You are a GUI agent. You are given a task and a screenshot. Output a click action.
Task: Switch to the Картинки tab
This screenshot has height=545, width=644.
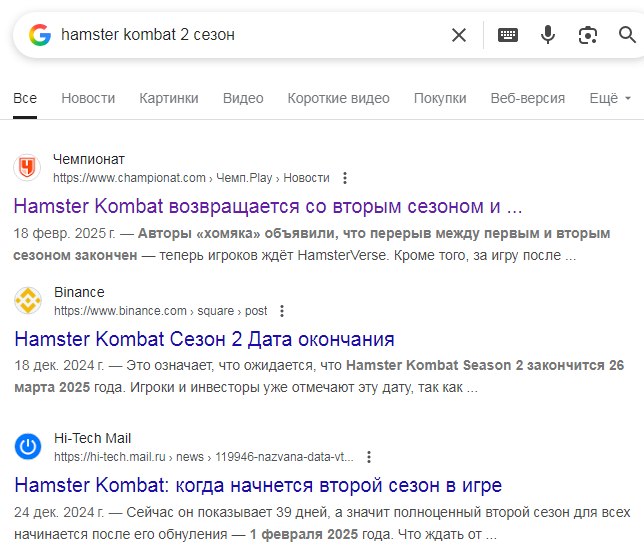[169, 99]
